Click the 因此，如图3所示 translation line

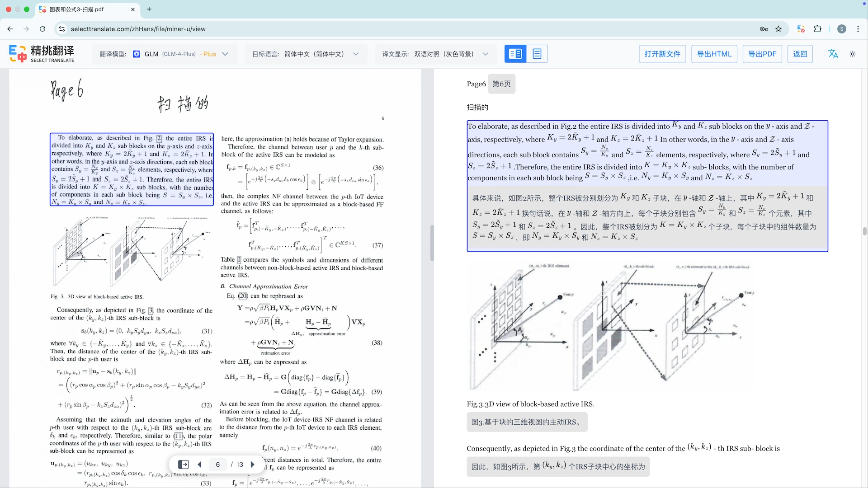pyautogui.click(x=558, y=466)
